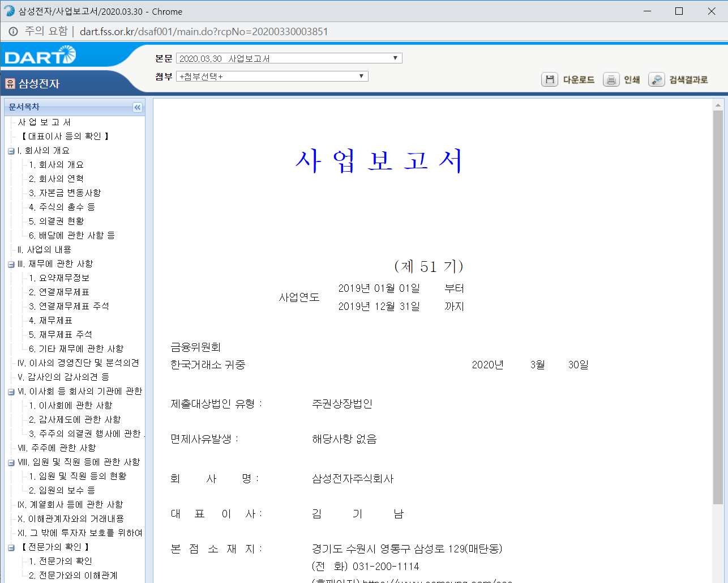The height and width of the screenshot is (583, 728).
Task: Select 2. 전문가와의 이해관계 section
Action: (x=73, y=575)
